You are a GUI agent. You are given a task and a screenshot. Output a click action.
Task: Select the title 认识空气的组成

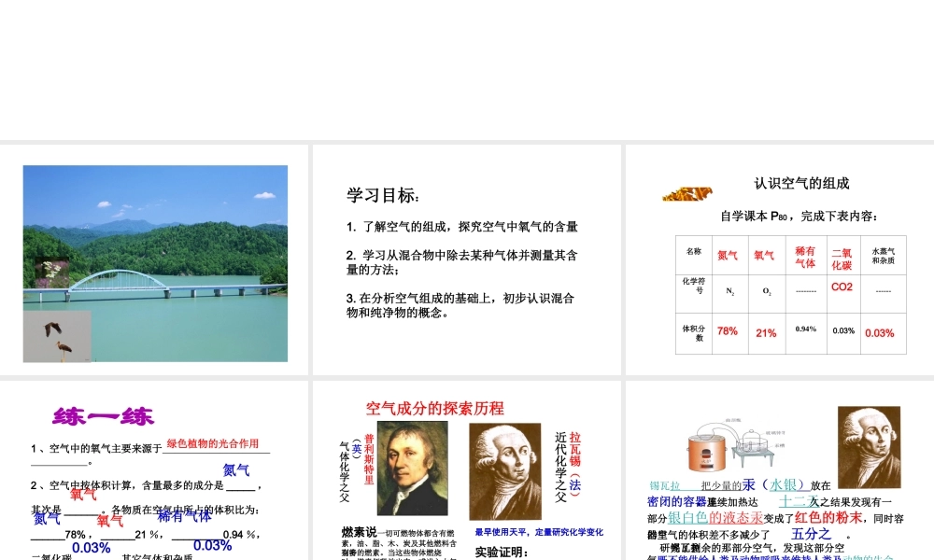801,183
